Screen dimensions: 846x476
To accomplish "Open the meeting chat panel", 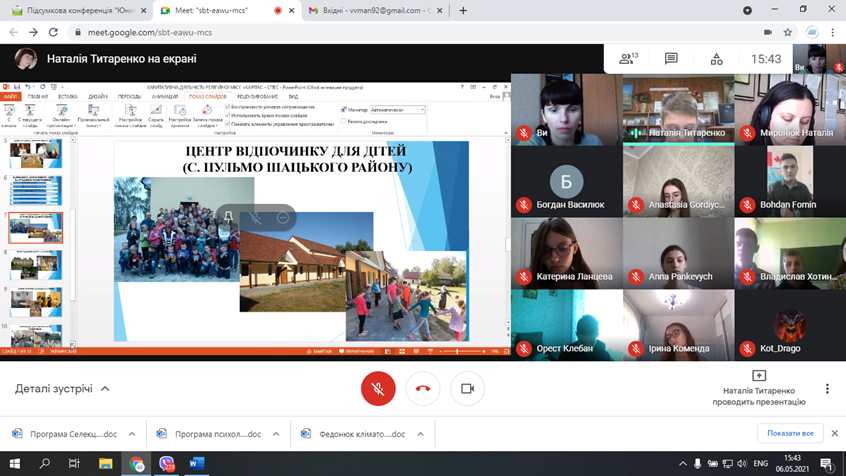I will [x=671, y=59].
